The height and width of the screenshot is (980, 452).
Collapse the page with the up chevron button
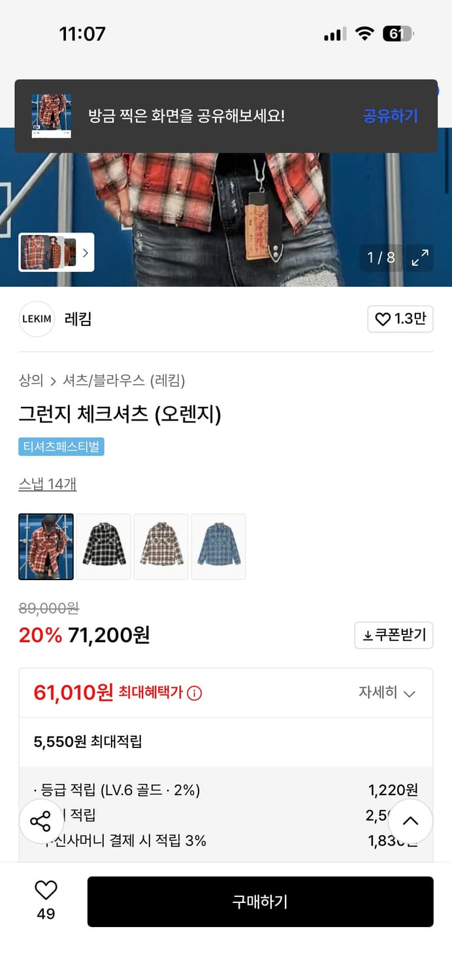tap(410, 821)
